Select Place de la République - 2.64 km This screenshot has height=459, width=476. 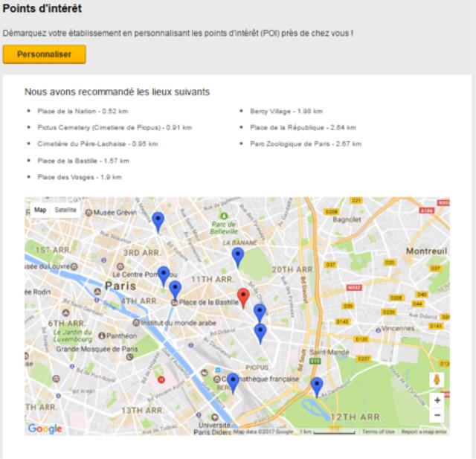(303, 127)
